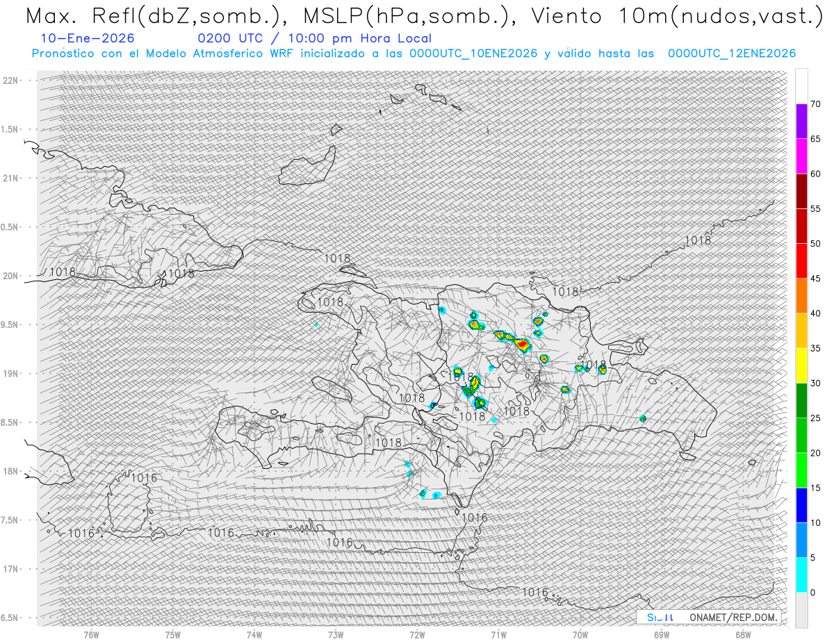Screen dimensions: 834x644
Task: Click the '70' colorbar scale value
Action: 815,104
